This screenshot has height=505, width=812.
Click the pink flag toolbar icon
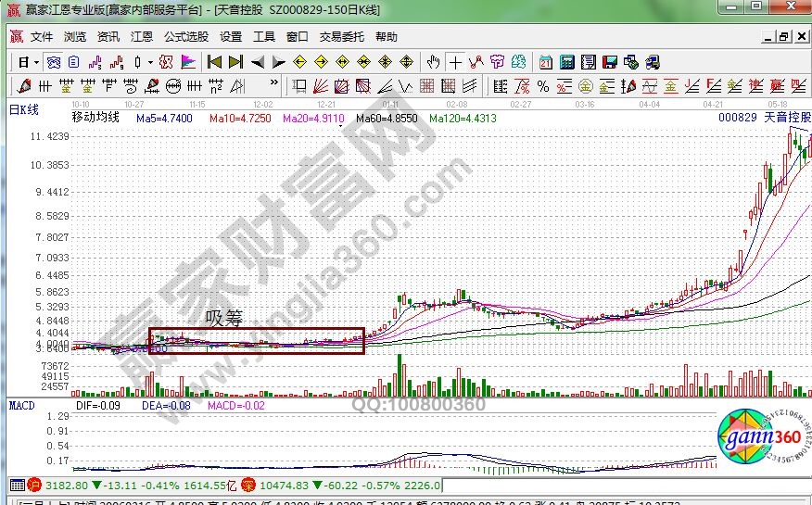click(188, 62)
